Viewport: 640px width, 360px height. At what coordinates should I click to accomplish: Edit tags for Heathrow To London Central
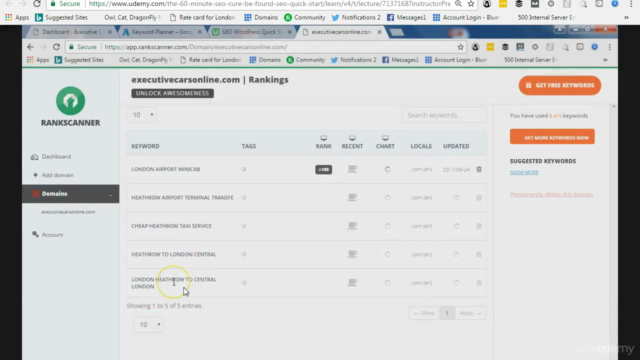click(x=244, y=254)
